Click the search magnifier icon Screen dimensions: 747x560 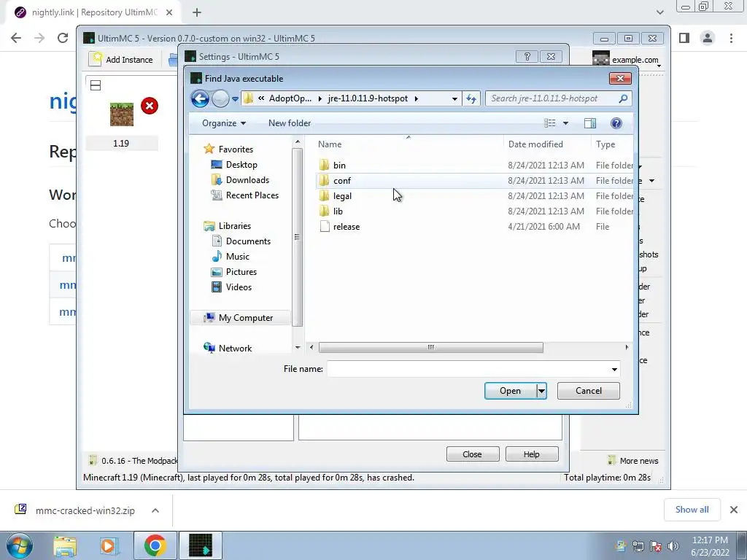(623, 98)
